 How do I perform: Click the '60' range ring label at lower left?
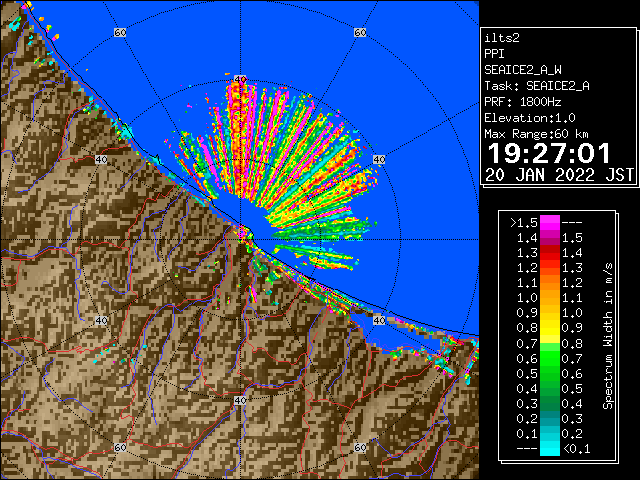click(120, 447)
